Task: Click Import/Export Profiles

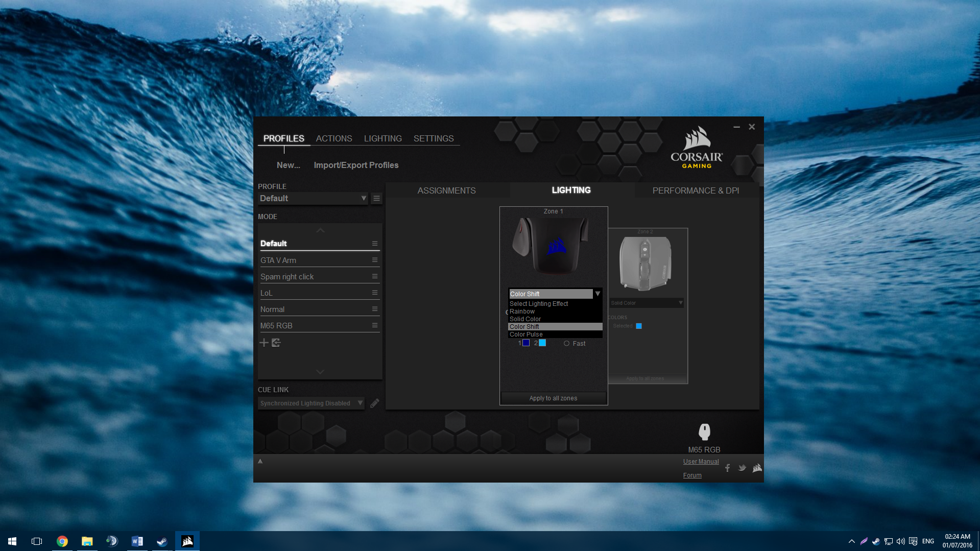Action: point(356,165)
